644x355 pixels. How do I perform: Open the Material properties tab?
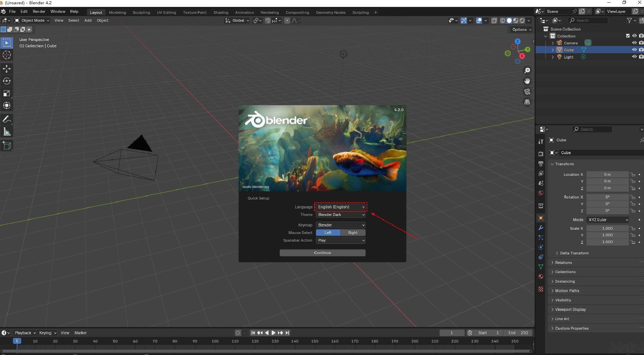(x=540, y=276)
